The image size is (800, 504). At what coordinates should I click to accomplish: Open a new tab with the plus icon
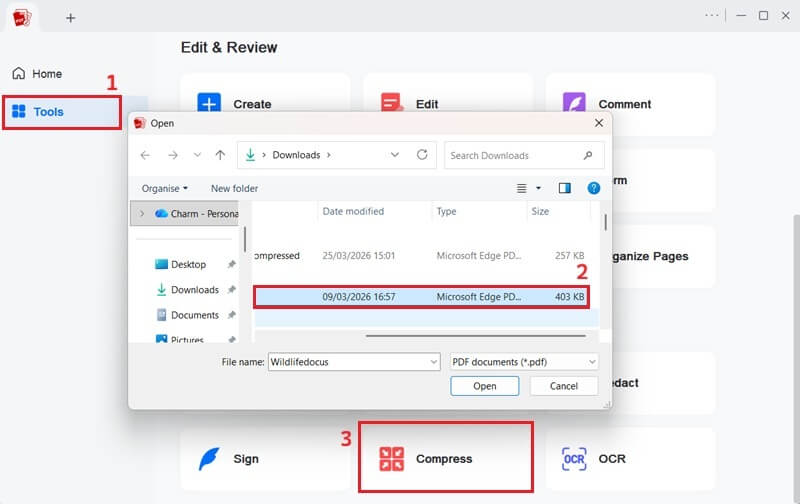pos(70,18)
